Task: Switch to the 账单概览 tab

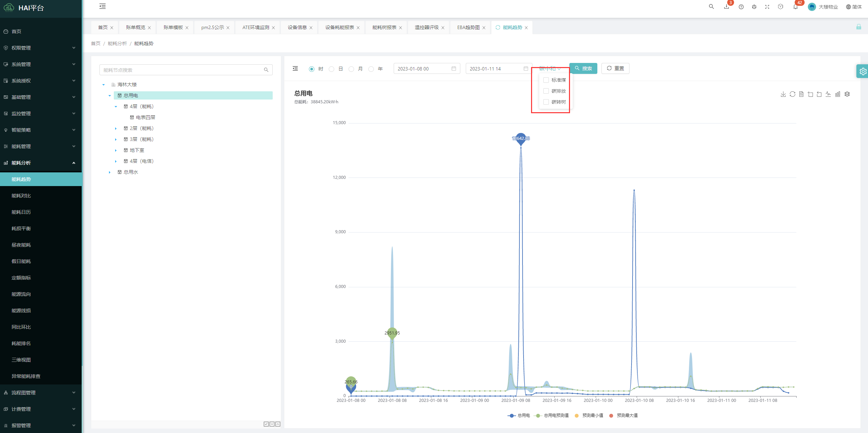Action: 136,27
